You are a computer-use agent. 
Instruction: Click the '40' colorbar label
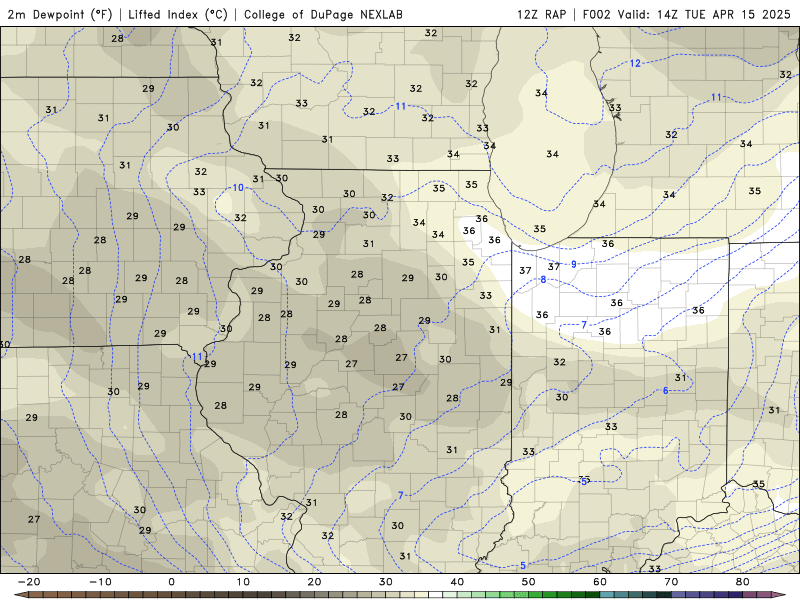click(457, 582)
